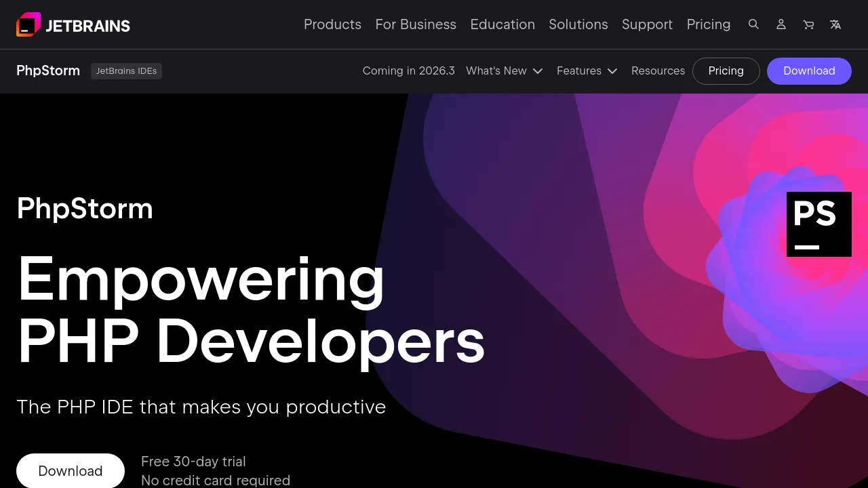Open the Education menu

click(x=502, y=24)
